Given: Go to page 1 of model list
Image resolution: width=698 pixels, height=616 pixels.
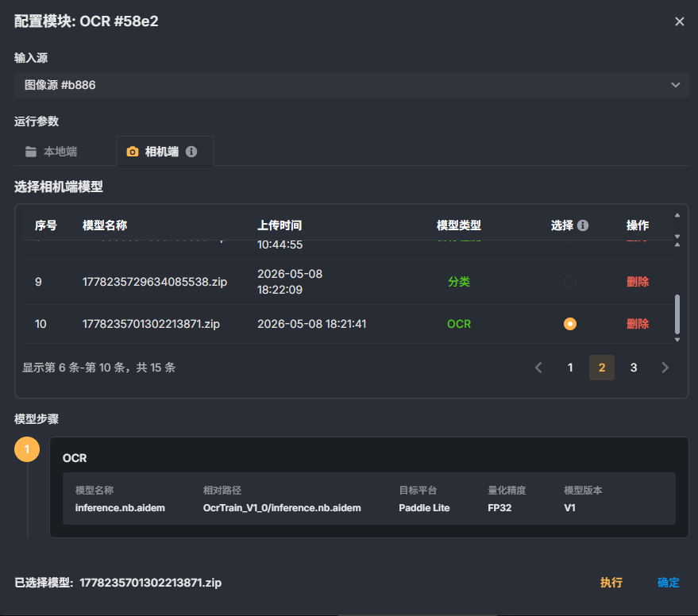Looking at the screenshot, I should (570, 368).
